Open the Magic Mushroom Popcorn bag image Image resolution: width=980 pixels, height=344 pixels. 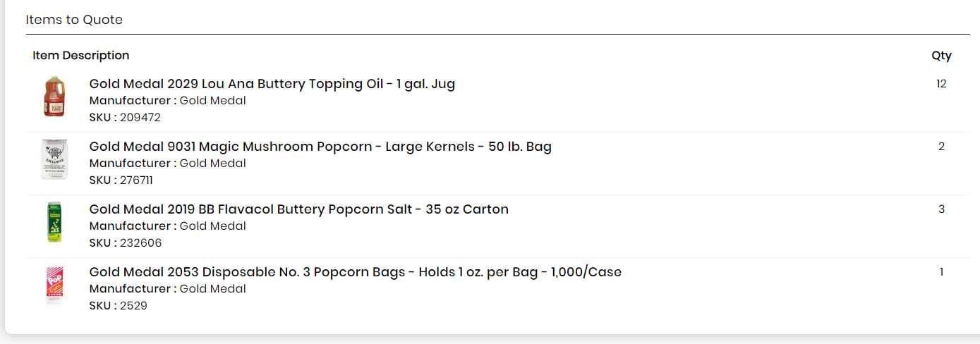point(54,159)
